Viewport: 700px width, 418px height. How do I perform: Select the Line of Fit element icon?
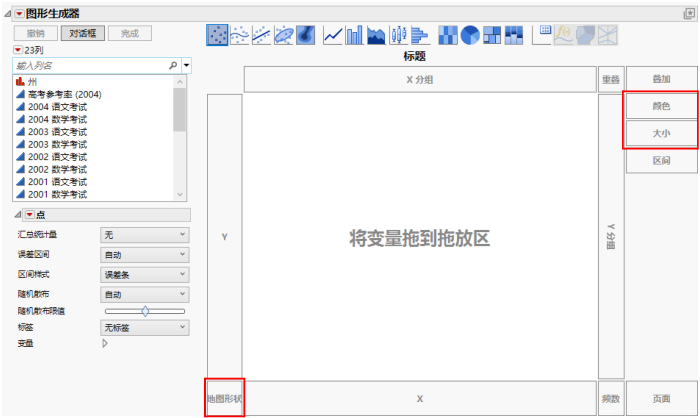pos(262,35)
